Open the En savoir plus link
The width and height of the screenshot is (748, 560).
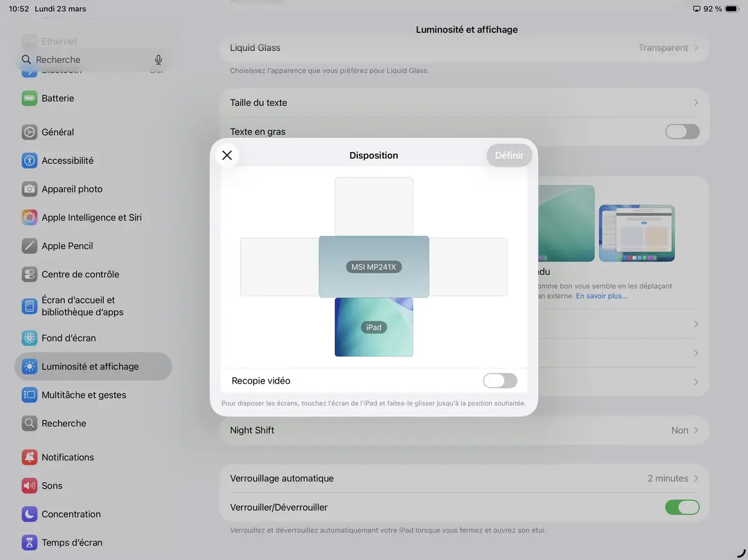point(602,295)
